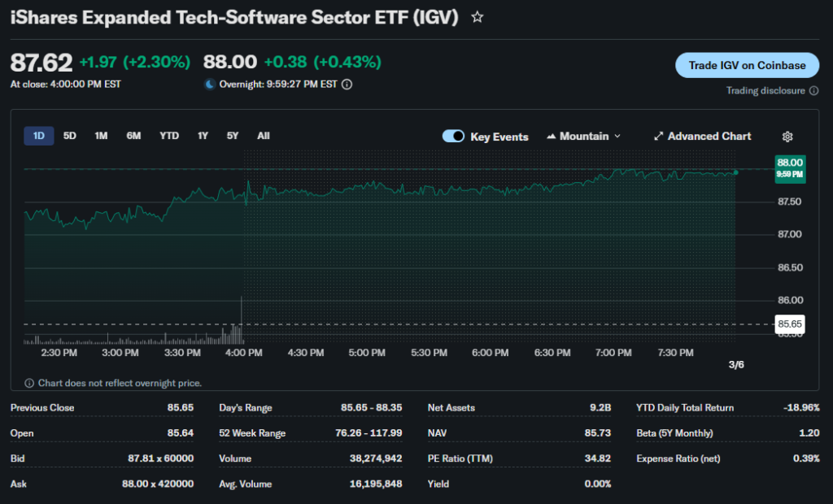Select the 1D time range tab

[x=39, y=136]
